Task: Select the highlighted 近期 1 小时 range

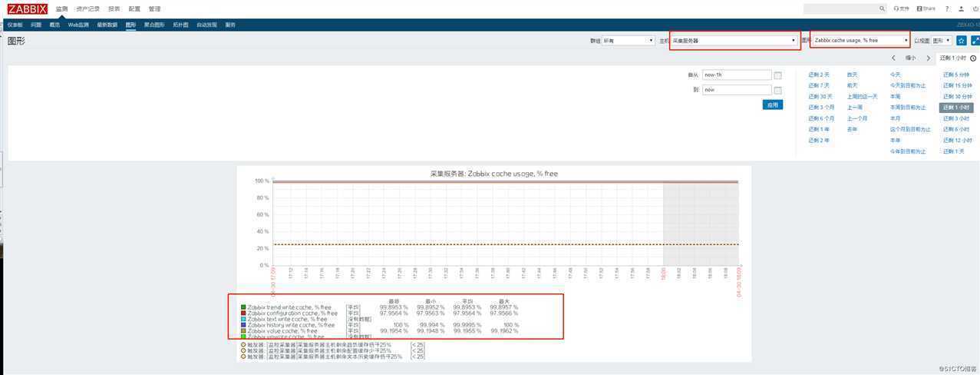Action: point(956,108)
